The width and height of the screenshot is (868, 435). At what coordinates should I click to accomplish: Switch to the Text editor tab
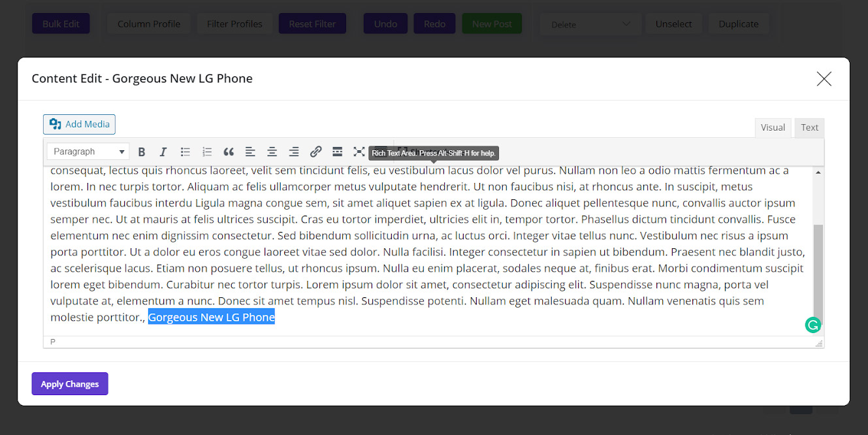(809, 127)
